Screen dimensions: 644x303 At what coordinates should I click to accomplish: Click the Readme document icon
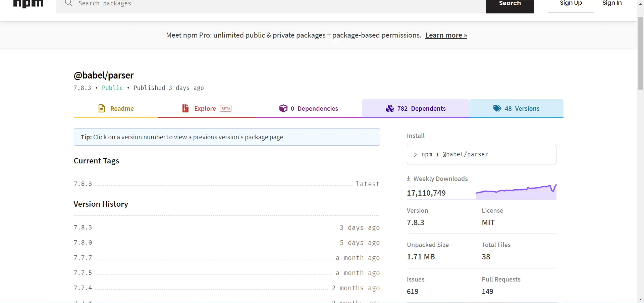pyautogui.click(x=102, y=108)
